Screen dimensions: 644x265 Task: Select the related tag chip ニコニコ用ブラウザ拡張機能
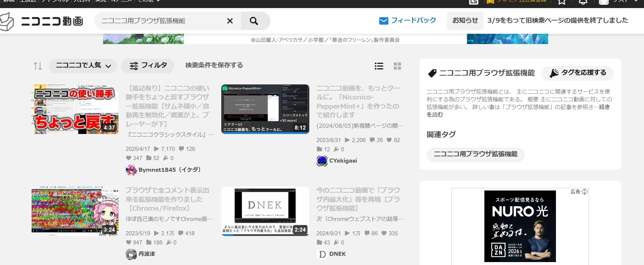click(x=476, y=155)
